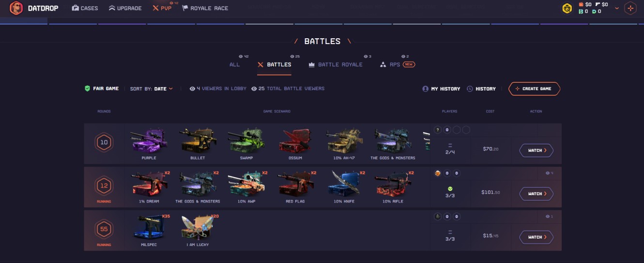Open the PVP menu
644x263 pixels.
(162, 8)
